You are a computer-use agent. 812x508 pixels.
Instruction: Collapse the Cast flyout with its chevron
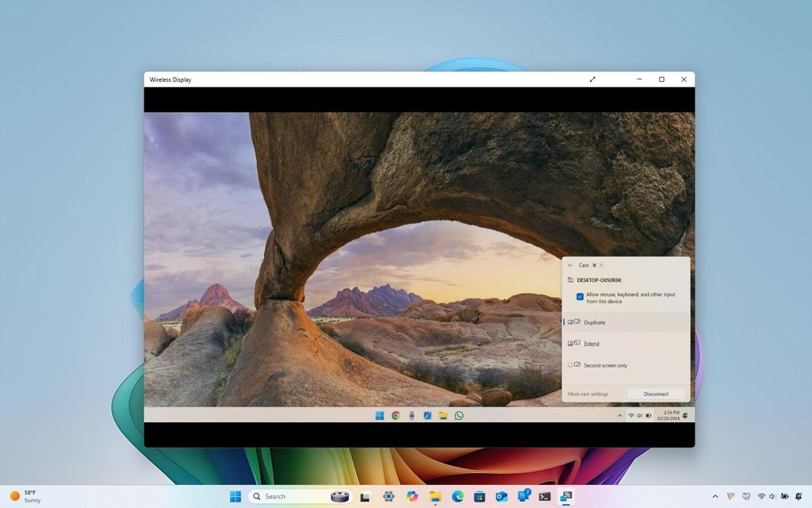[x=601, y=265]
